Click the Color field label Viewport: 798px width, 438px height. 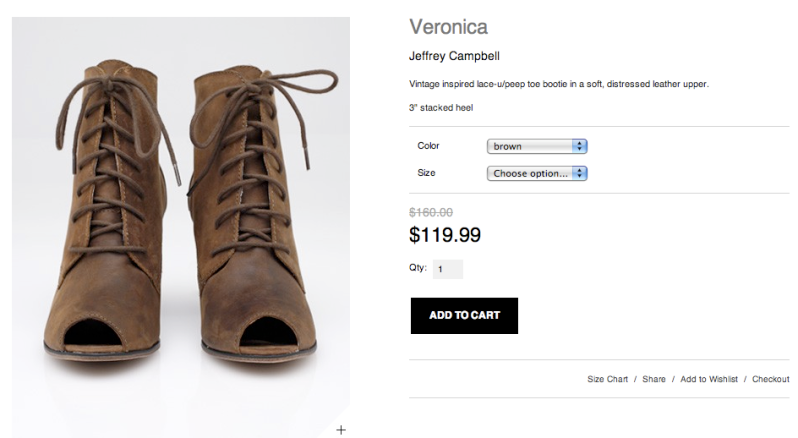(428, 146)
